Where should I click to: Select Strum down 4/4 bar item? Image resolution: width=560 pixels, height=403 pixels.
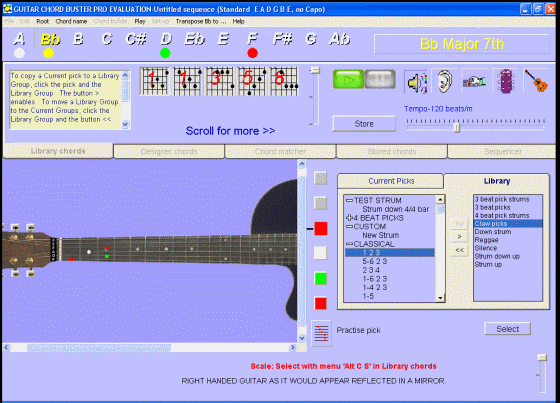(x=396, y=209)
